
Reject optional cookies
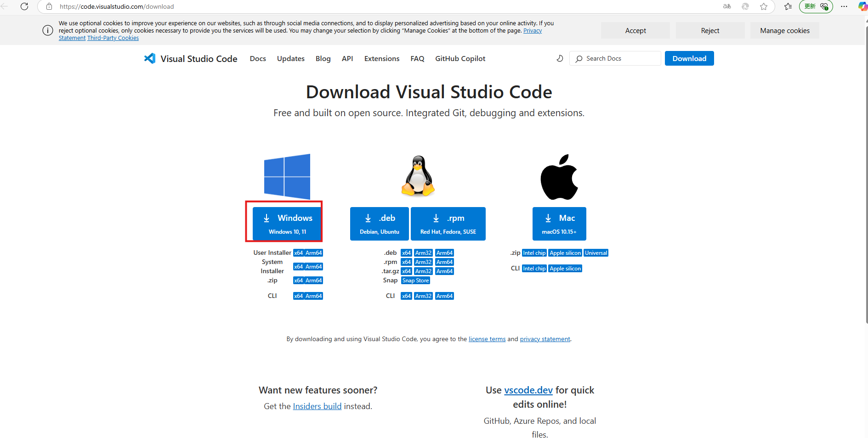tap(710, 30)
